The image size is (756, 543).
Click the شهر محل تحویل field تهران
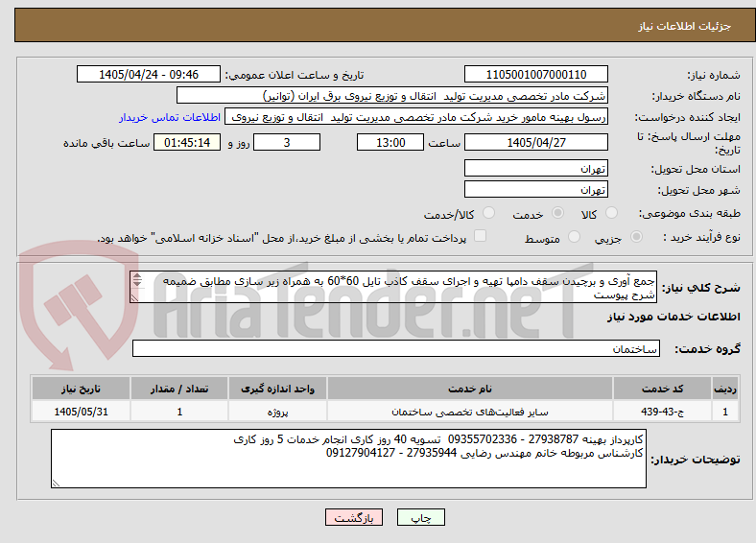click(536, 190)
